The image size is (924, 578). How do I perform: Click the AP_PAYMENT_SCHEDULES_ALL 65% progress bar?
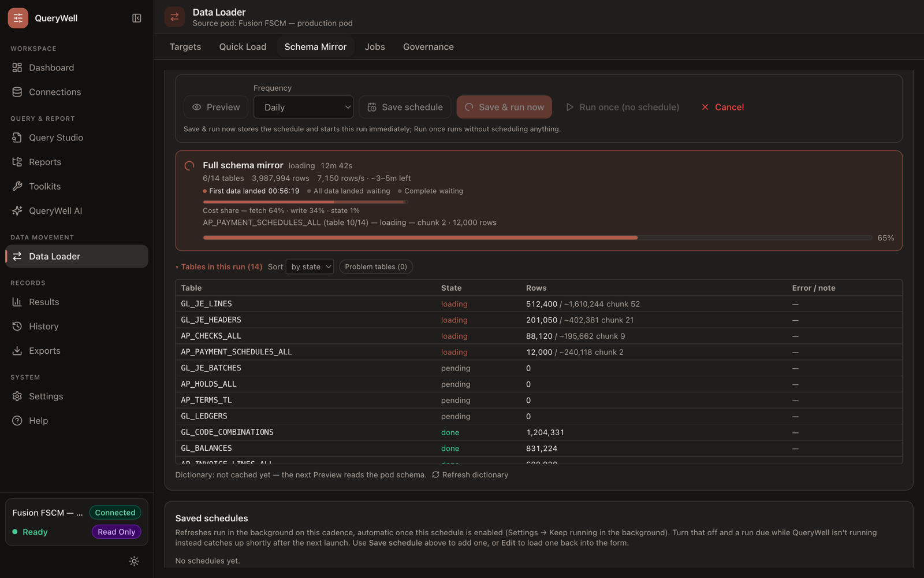pos(537,238)
